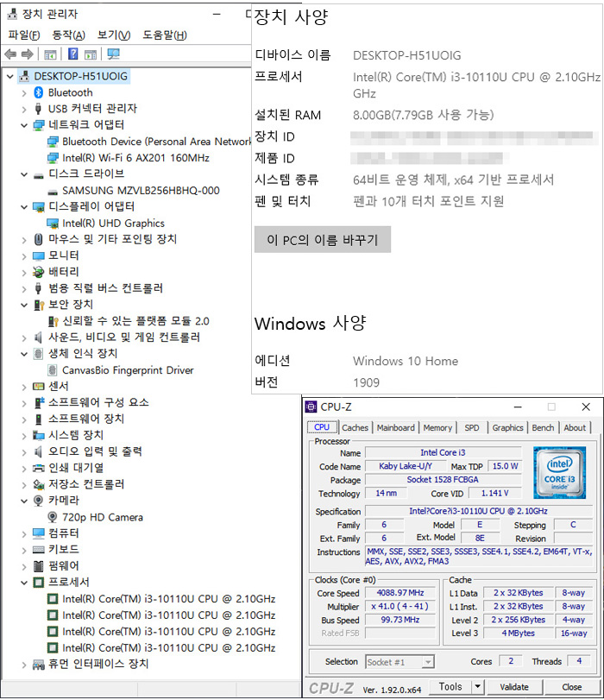Open the 동작(A) menu

(x=68, y=35)
